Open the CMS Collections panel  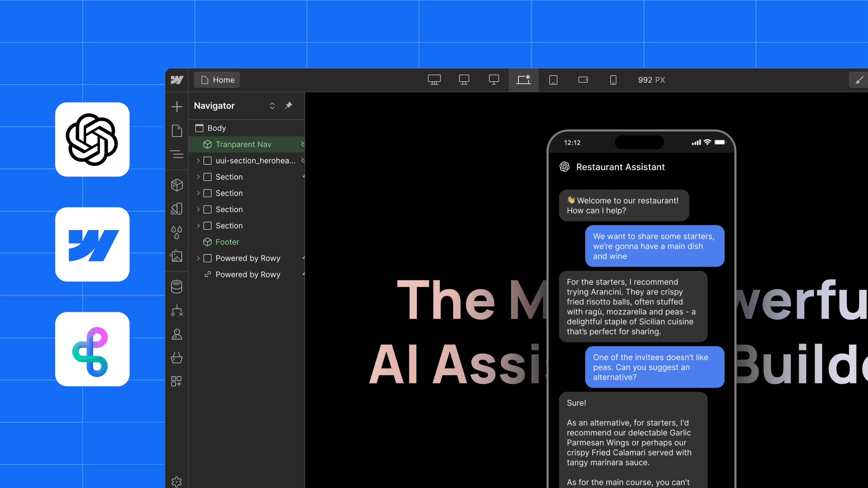tap(177, 286)
